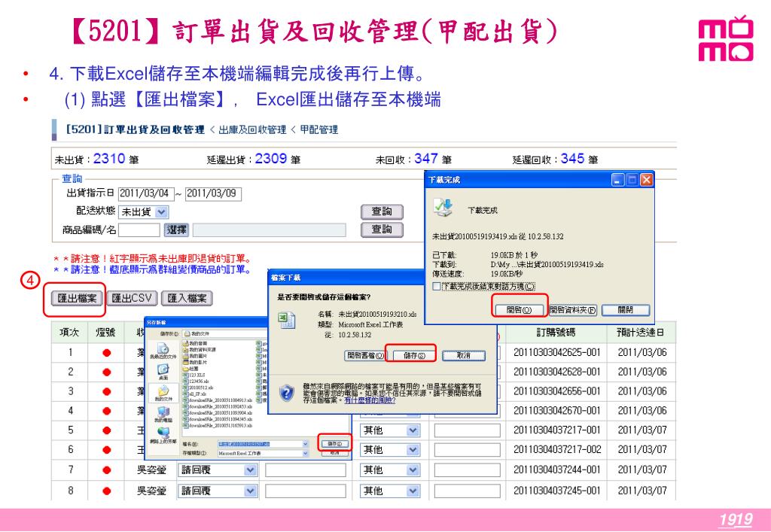
Task: Click 查詢 button beside 配送狀態 row
Action: click(382, 211)
